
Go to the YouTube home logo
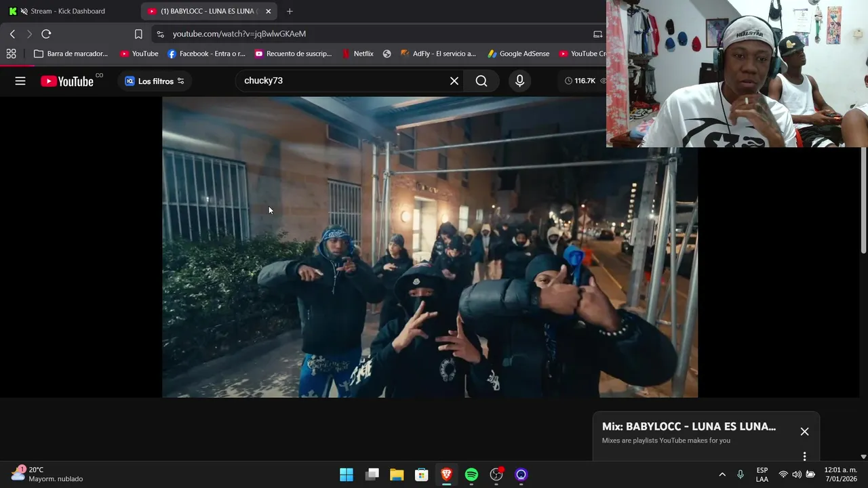67,81
